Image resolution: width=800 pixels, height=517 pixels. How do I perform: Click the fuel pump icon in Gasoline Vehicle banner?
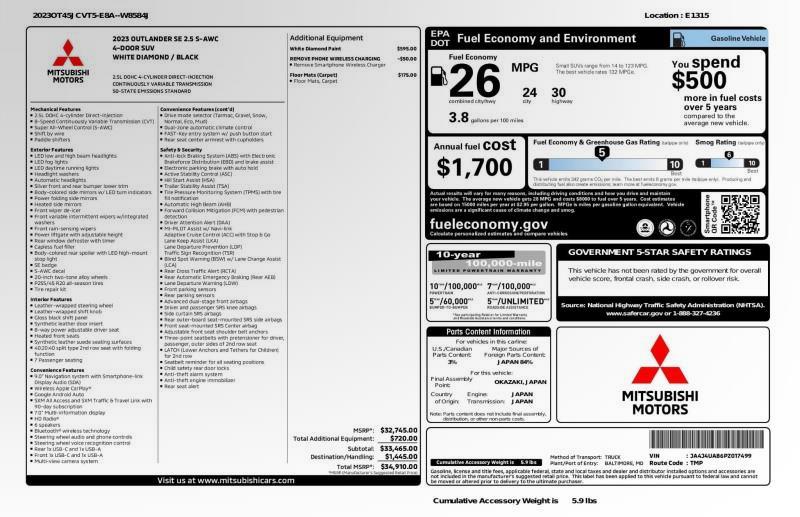678,38
